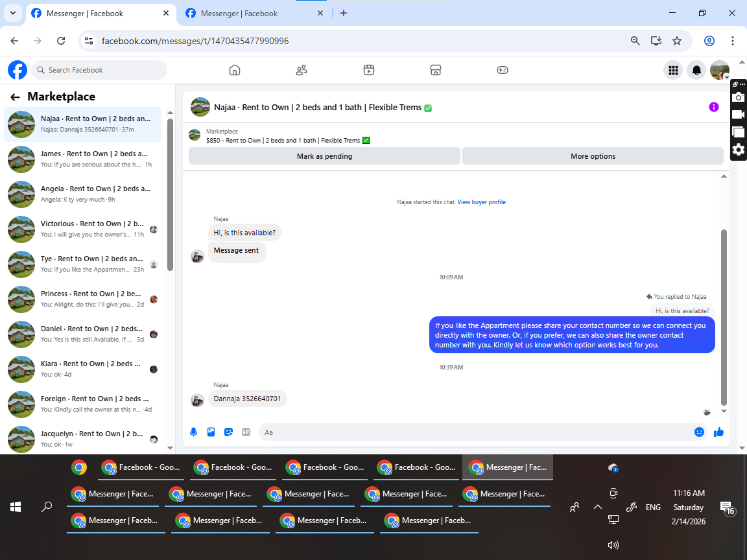Open the Windows notification center
This screenshot has height=560, width=747.
[x=728, y=509]
